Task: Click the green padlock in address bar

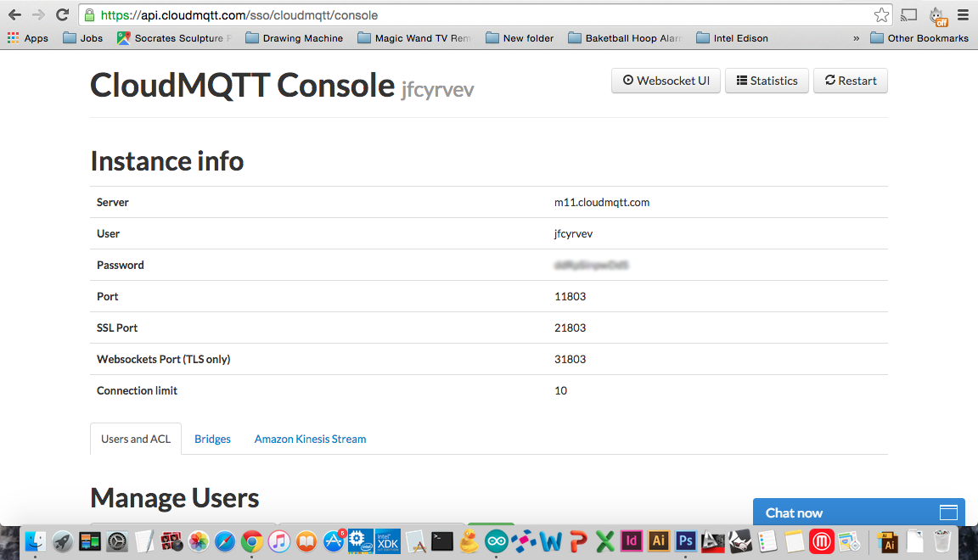Action: (89, 15)
